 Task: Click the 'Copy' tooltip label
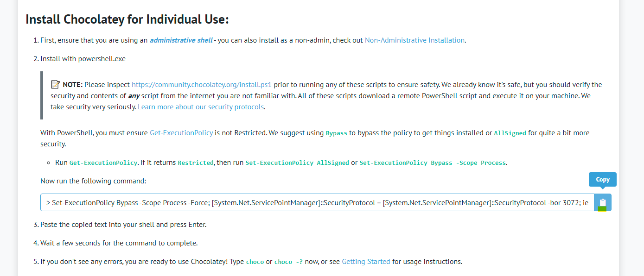(x=603, y=180)
